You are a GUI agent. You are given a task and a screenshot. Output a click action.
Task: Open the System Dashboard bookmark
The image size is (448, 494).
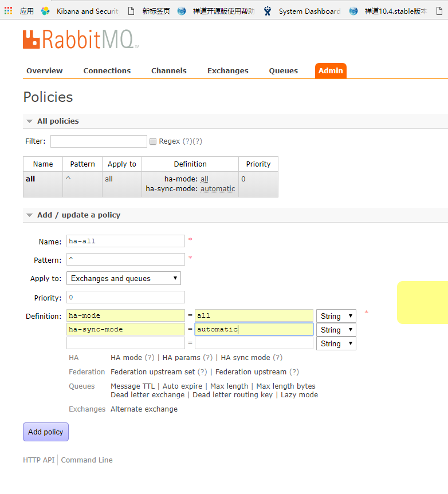point(302,11)
